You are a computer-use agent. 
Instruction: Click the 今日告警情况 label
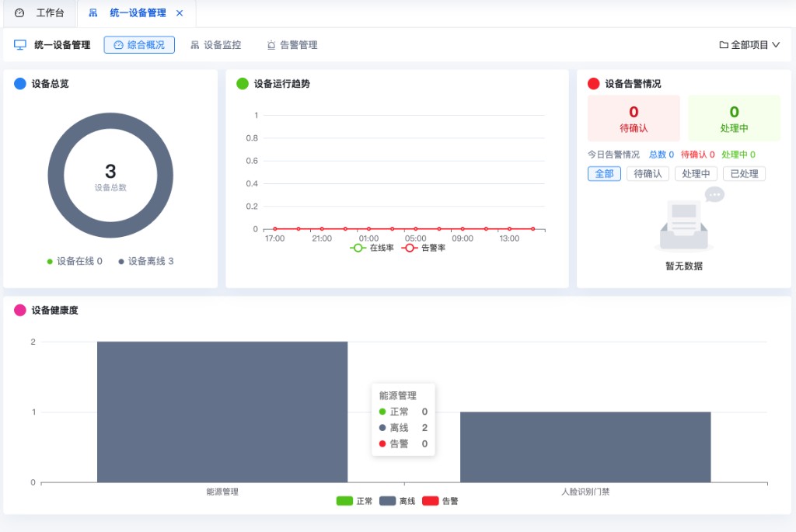(x=614, y=155)
